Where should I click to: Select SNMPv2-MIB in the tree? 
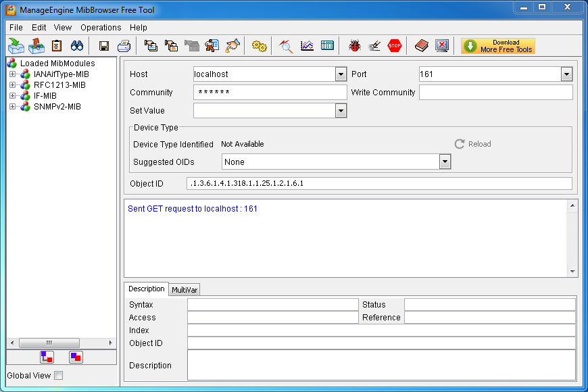pos(57,107)
